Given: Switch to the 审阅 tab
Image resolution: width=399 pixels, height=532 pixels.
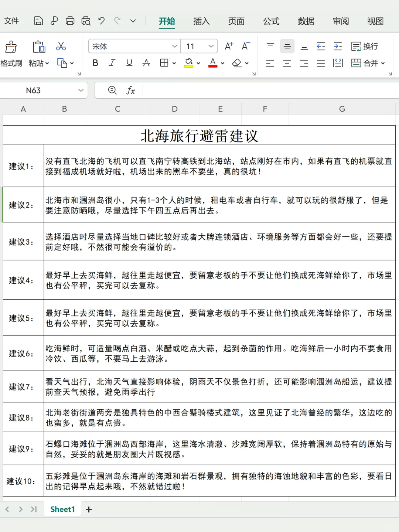Looking at the screenshot, I should [x=341, y=21].
